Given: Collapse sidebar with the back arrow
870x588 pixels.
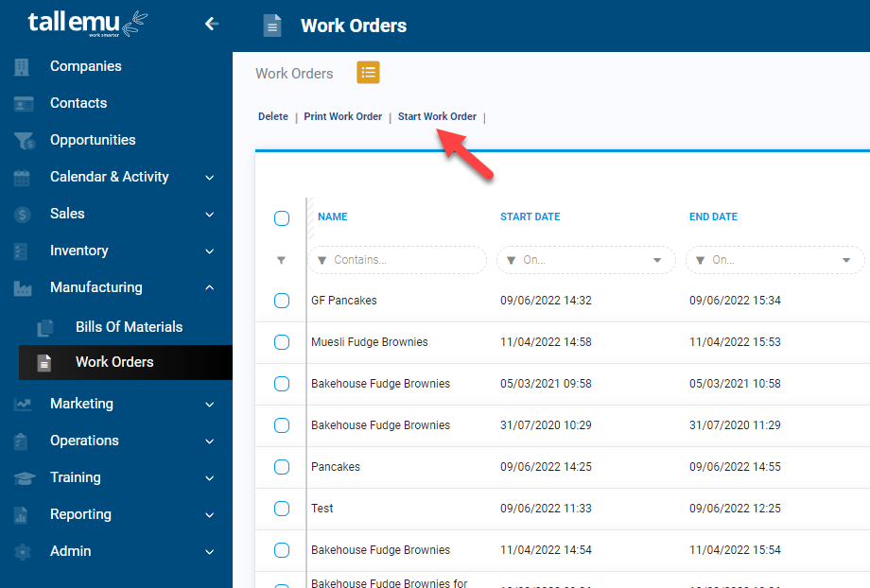Looking at the screenshot, I should pos(212,24).
